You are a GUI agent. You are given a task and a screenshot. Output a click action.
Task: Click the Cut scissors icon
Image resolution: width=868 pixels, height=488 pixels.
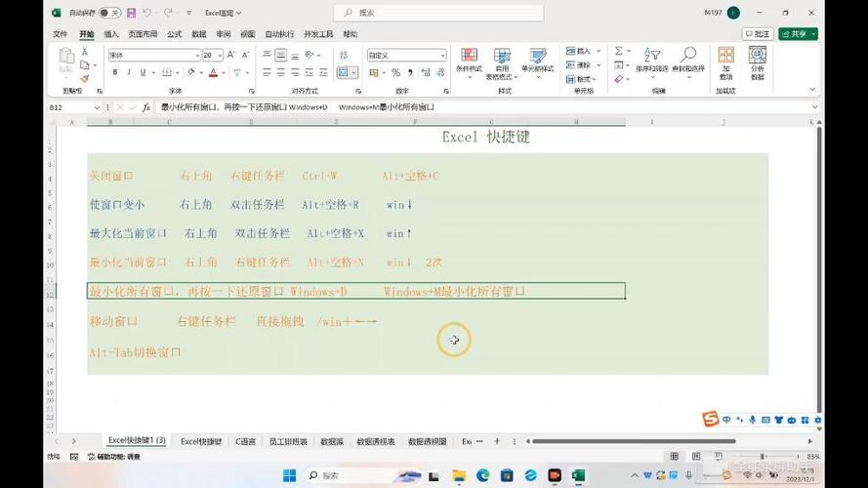click(x=85, y=52)
